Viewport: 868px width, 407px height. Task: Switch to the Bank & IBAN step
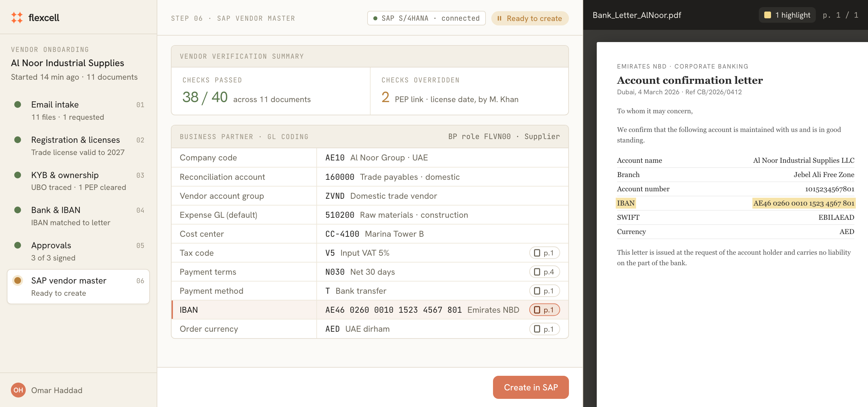[78, 216]
